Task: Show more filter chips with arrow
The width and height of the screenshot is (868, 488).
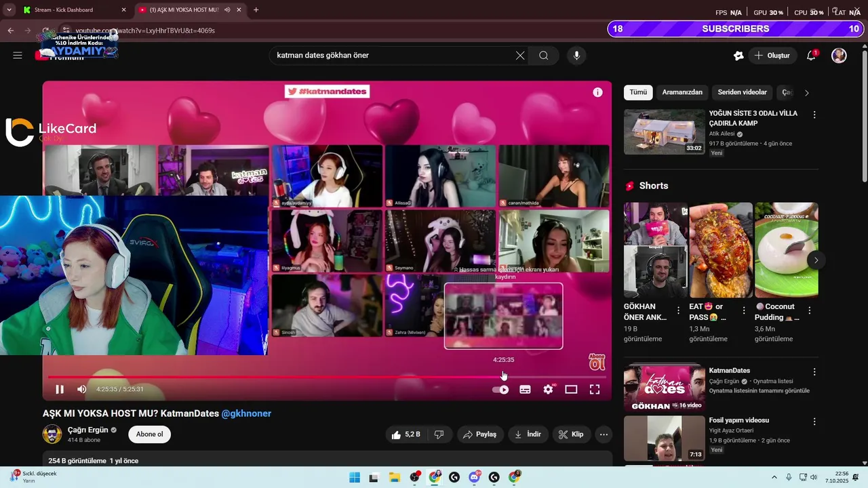Action: coord(806,93)
